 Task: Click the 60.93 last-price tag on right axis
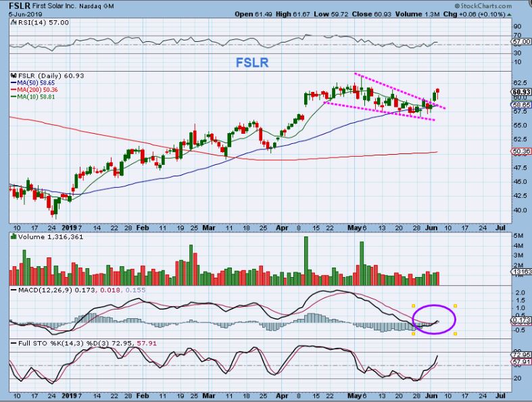click(521, 92)
